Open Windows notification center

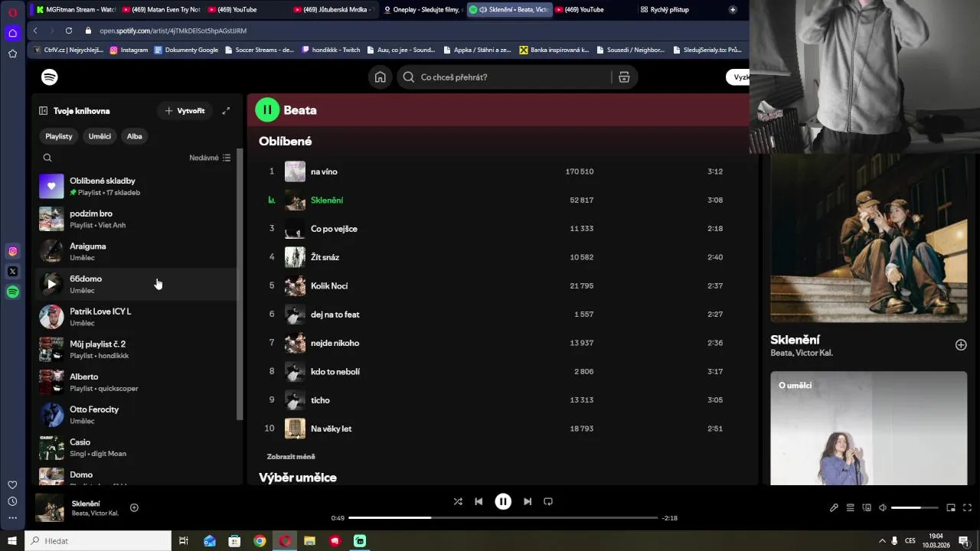click(964, 541)
